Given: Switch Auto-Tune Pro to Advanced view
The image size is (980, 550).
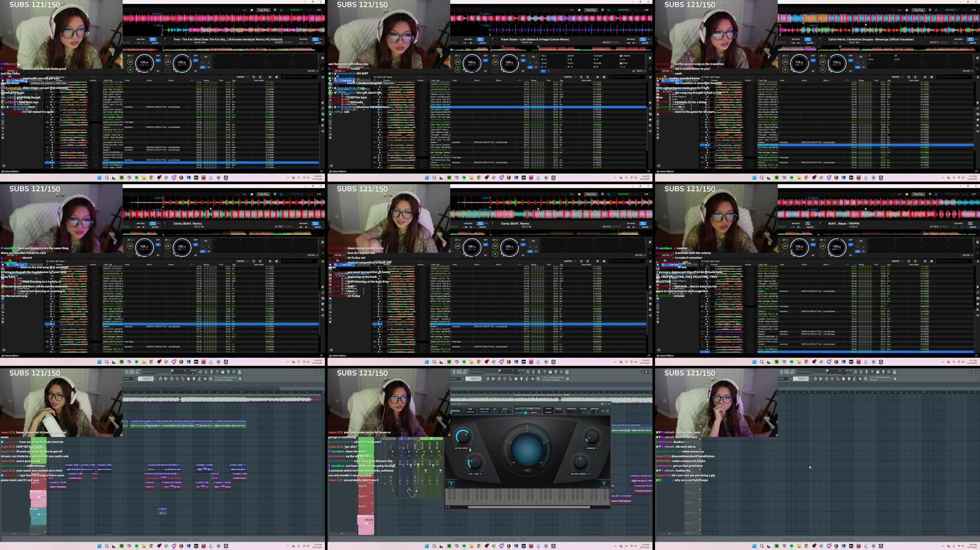Looking at the screenshot, I should coord(470,411).
